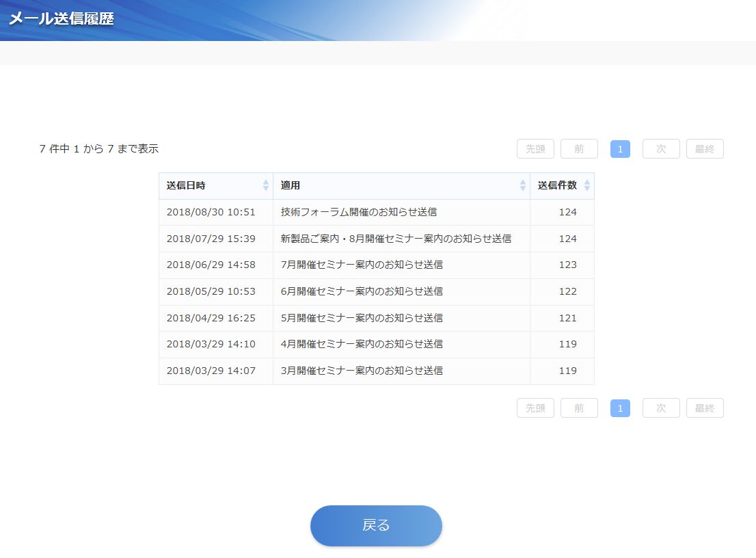Select the 6月開催セミナー案内のお知らせ送信 entry
This screenshot has height=558, width=756.
click(x=362, y=291)
